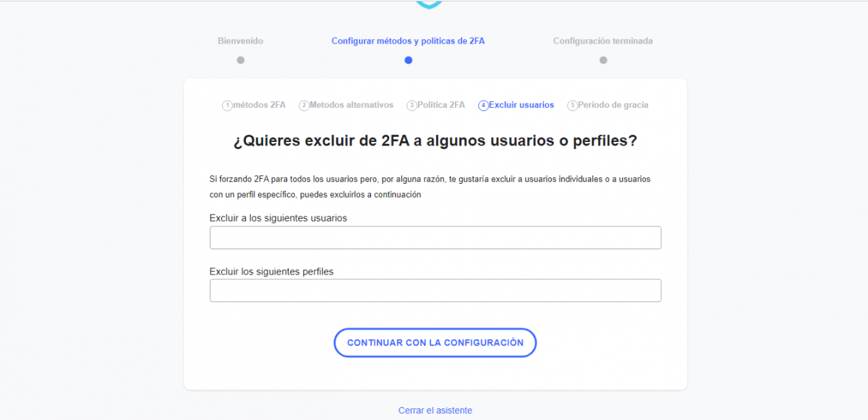Click the numbered circle beside Politica 2FA
868x420 pixels.
click(x=412, y=106)
